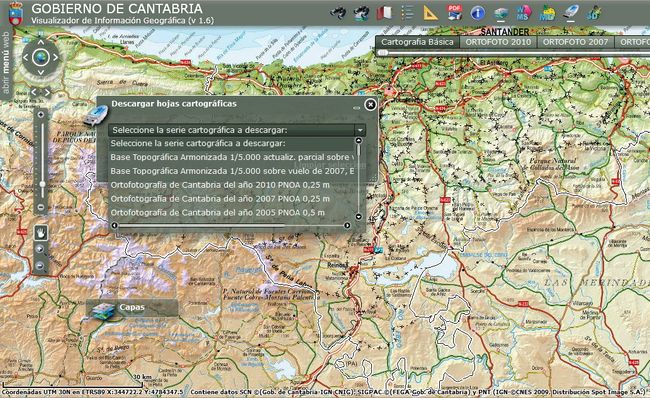The image size is (650, 398).
Task: Select the magnifier zoom-out tool
Action: (x=40, y=266)
